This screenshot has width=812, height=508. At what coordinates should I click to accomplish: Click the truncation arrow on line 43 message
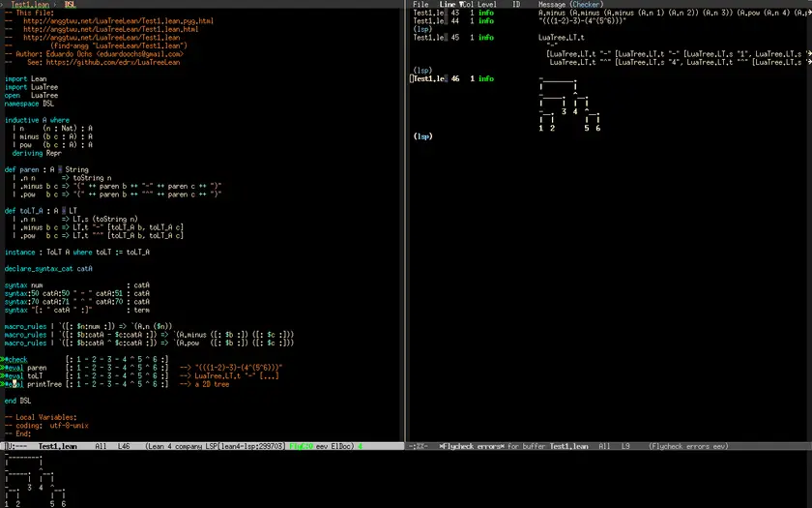pos(807,13)
